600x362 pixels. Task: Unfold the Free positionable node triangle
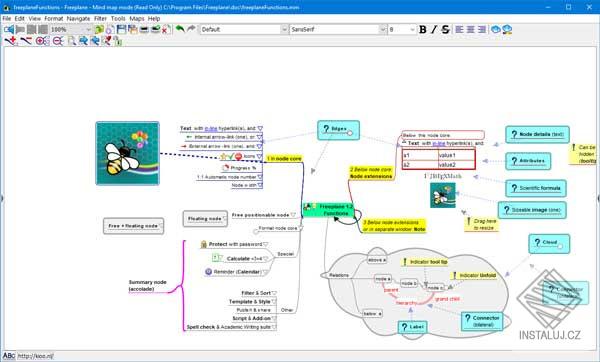[x=293, y=215]
